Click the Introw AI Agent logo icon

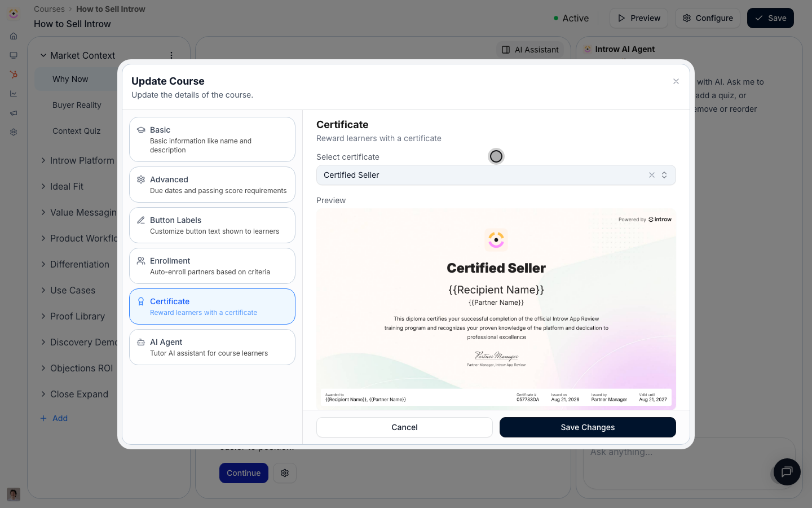pos(588,49)
